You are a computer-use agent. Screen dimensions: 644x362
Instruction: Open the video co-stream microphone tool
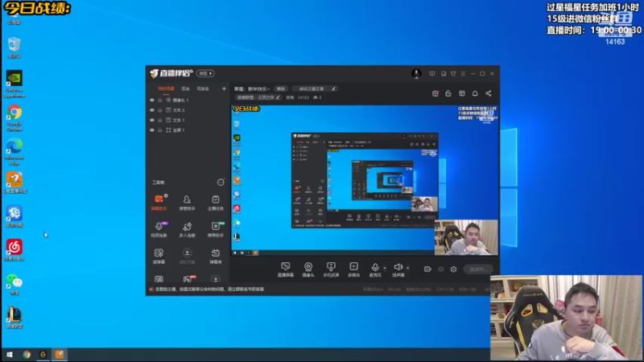[x=159, y=229]
